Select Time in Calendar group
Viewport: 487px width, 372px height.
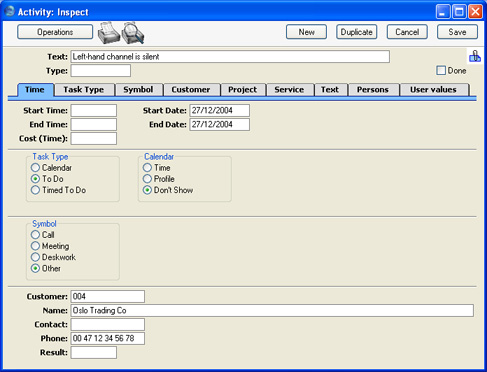147,168
